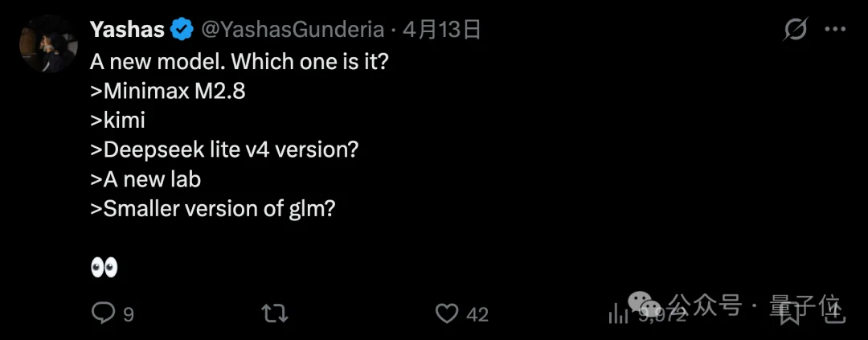Open the view analytics bar-chart icon
Image resolution: width=868 pixels, height=340 pixels.
[x=618, y=313]
